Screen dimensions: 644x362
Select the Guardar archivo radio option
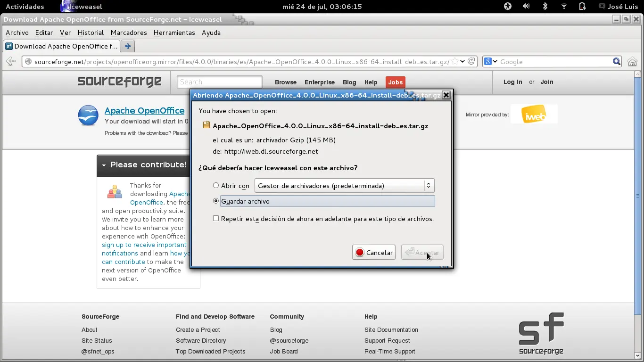coord(216,201)
